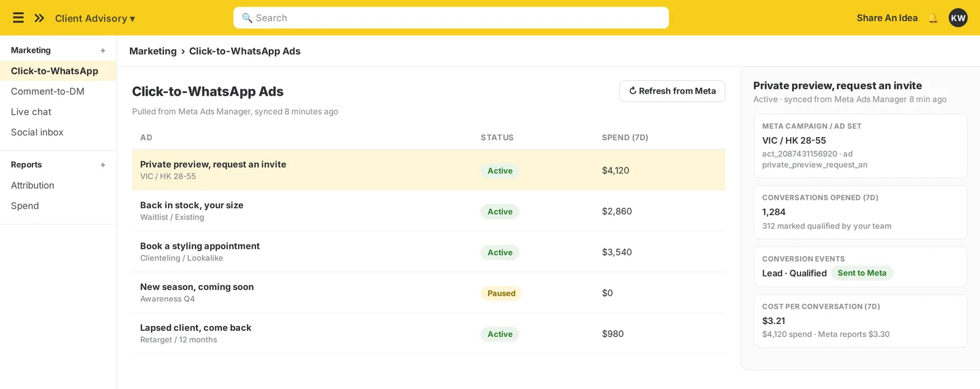Click the $0 spend value
The height and width of the screenshot is (389, 980).
(607, 293)
